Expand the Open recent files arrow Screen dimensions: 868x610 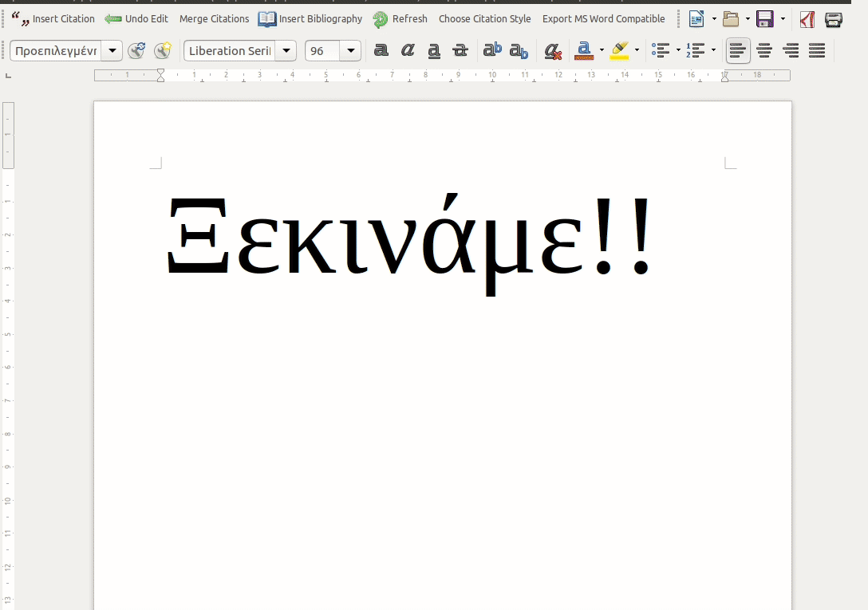point(748,19)
